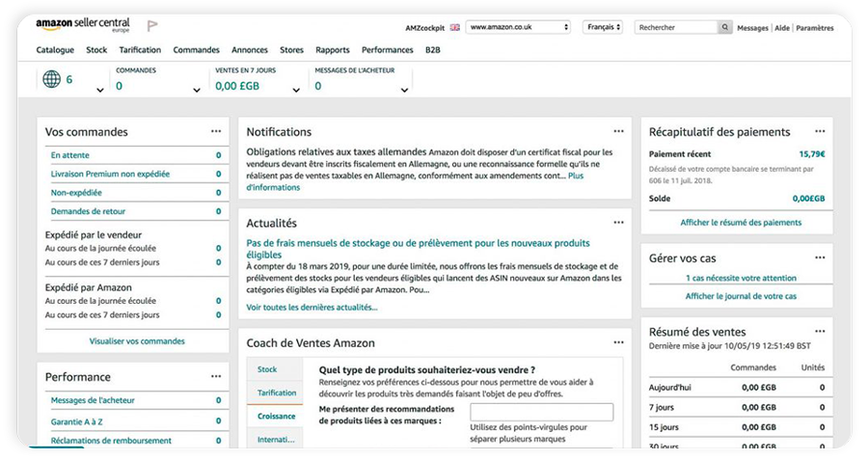Screen dimensions: 868x461
Task: Open Réclamations de remboursement link
Action: point(111,441)
